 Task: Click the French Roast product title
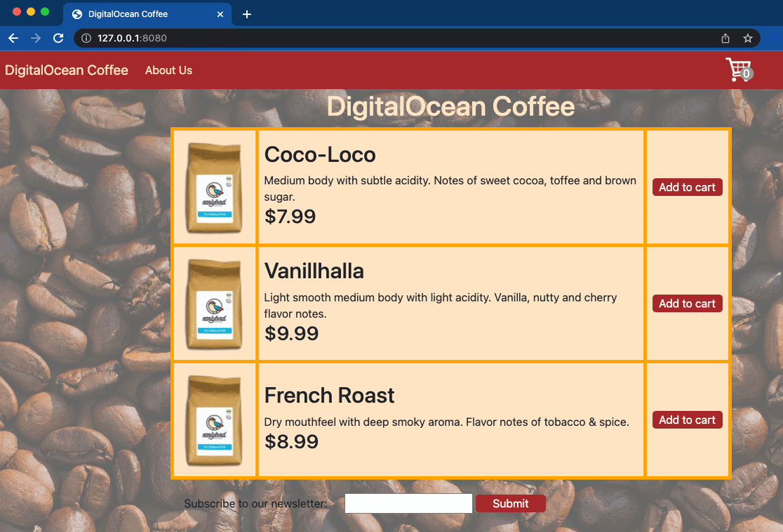[x=329, y=396]
